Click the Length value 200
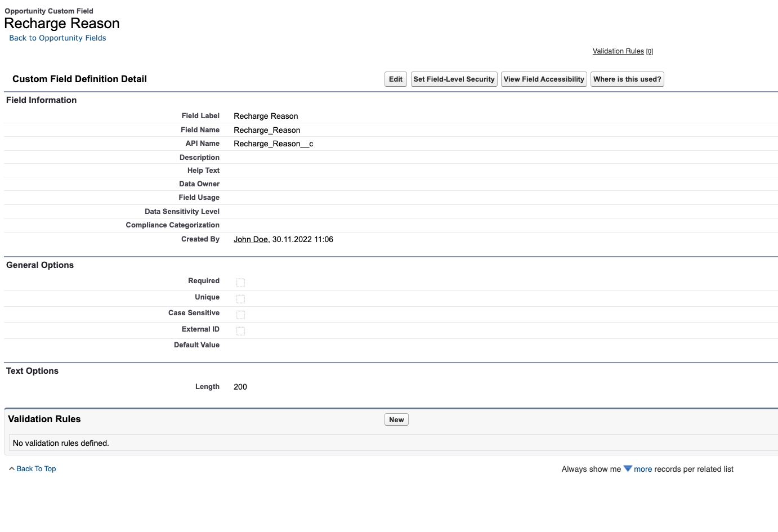The image size is (778, 532). coord(240,387)
